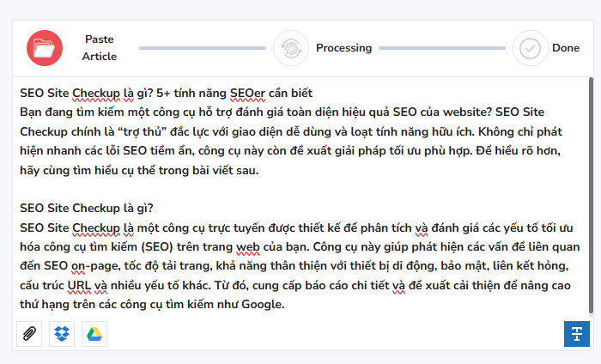Select the Done step label
This screenshot has height=364, width=601.
tap(566, 48)
